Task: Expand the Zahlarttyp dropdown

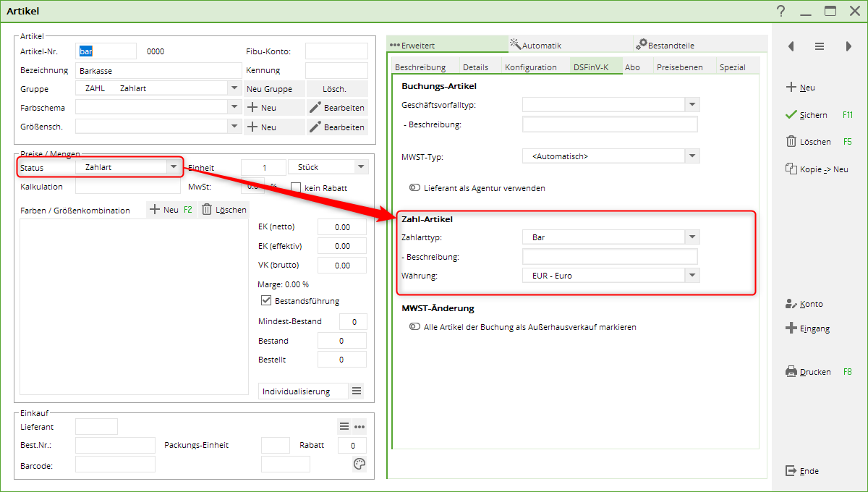Action: [x=692, y=237]
